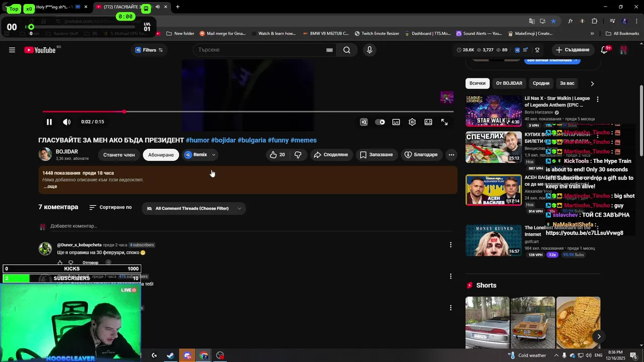The height and width of the screenshot is (362, 644).
Task: Open the yellow car Short thumbnail
Action: 533,322
